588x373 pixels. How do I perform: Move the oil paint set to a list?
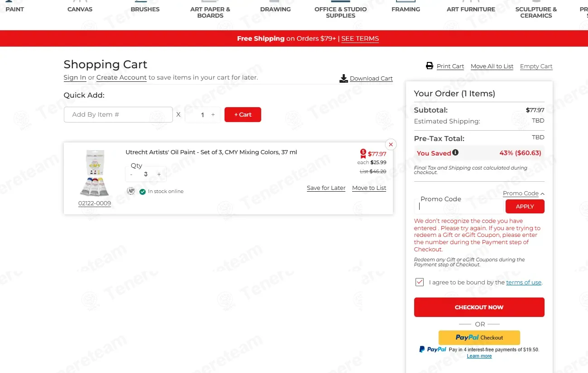(x=369, y=188)
